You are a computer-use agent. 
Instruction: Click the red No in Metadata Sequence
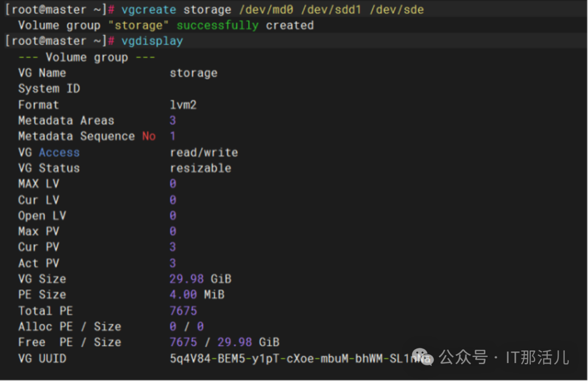(149, 136)
